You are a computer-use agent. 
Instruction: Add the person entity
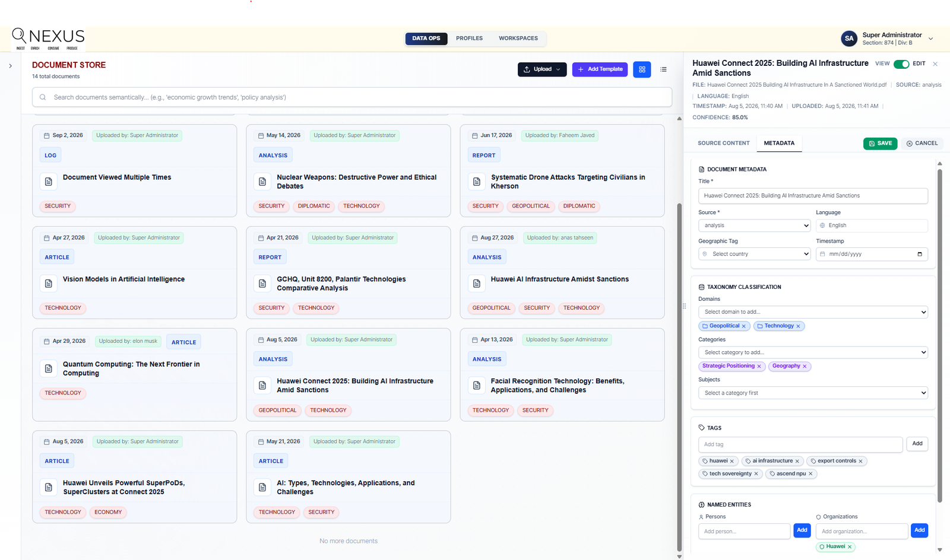[802, 530]
